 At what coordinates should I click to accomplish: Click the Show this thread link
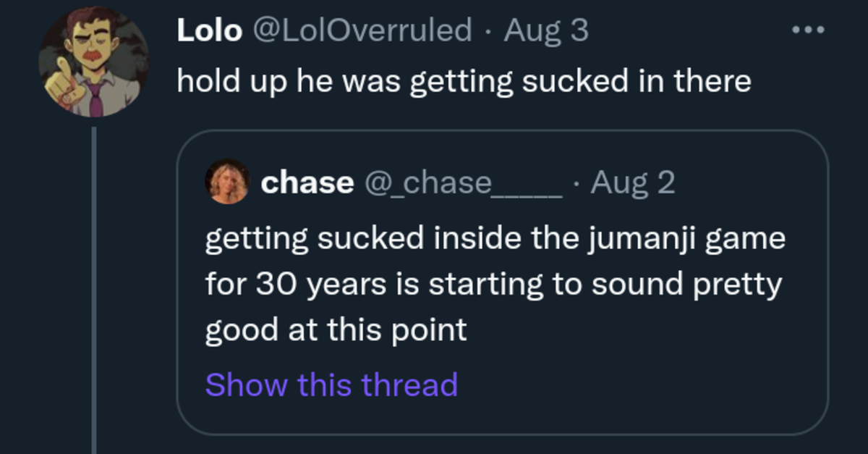point(331,384)
